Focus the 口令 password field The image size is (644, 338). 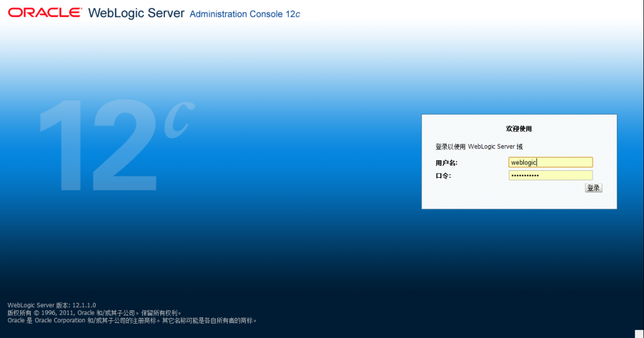point(550,175)
